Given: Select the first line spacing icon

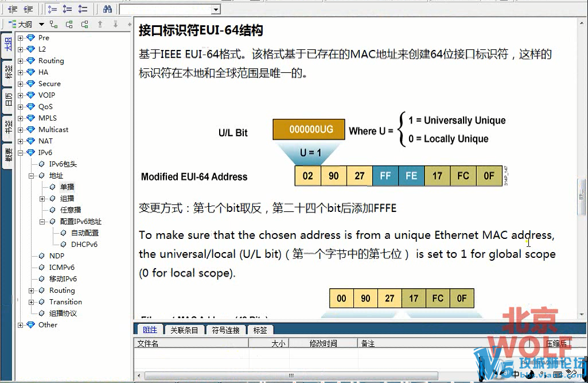Looking at the screenshot, I should tap(52, 9).
